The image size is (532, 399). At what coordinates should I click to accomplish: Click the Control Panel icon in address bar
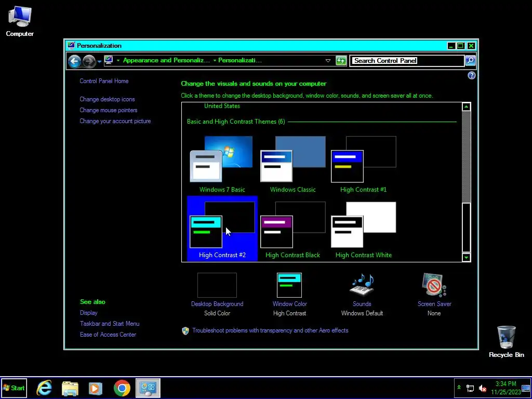[x=109, y=60]
